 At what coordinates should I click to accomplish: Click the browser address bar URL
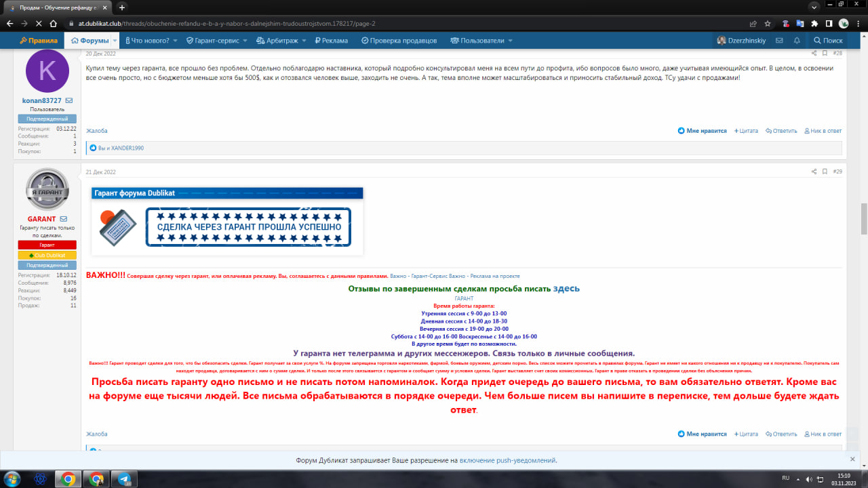(x=271, y=23)
